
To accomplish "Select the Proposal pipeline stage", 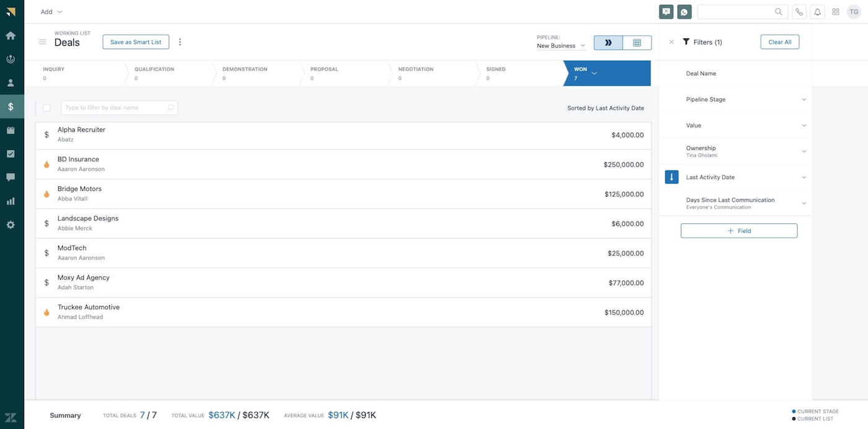I will [x=343, y=73].
